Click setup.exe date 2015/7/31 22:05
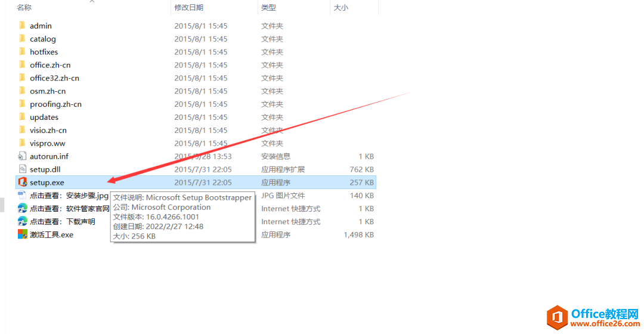This screenshot has height=334, width=644. (203, 183)
